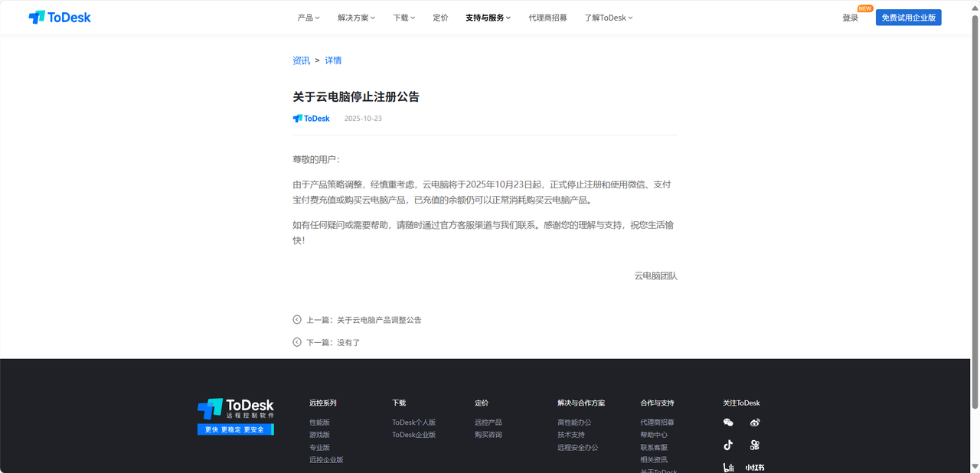Click the footer ToDesk 远程控制软件 logo
980x473 pixels.
tap(235, 416)
